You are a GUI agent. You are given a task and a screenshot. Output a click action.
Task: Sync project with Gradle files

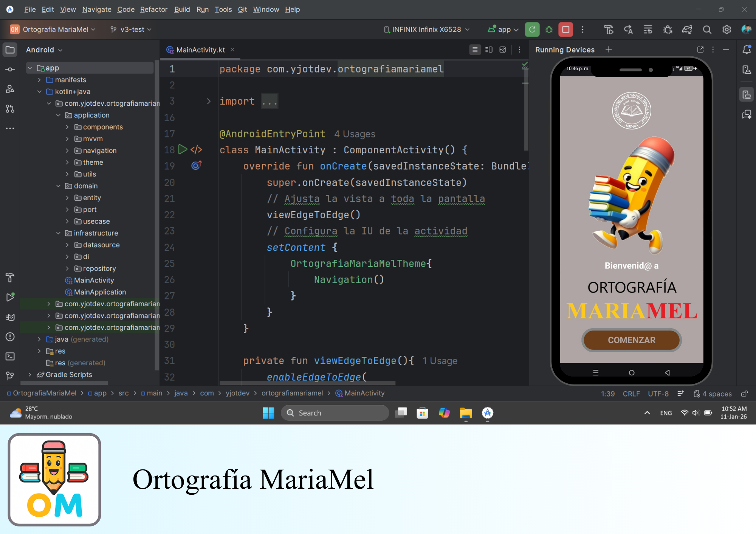(687, 29)
